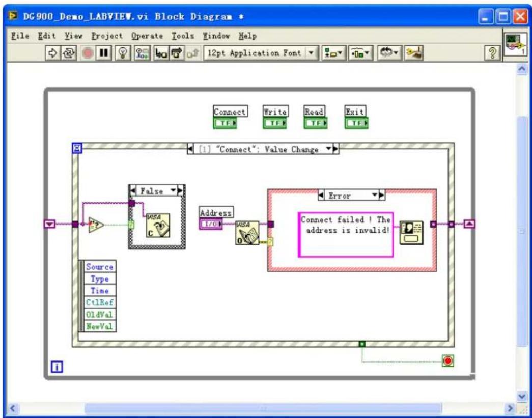Switch to previous case of False structure
The height and width of the screenshot is (418, 532).
tap(133, 191)
